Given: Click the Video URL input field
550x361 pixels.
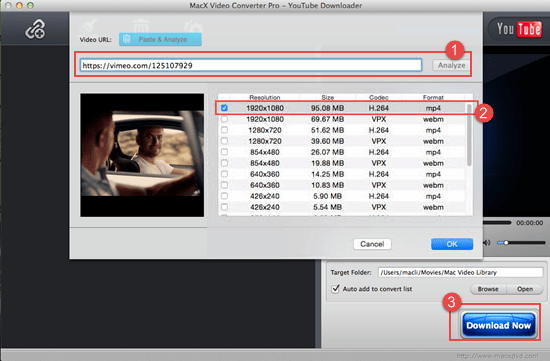Looking at the screenshot, I should (251, 66).
